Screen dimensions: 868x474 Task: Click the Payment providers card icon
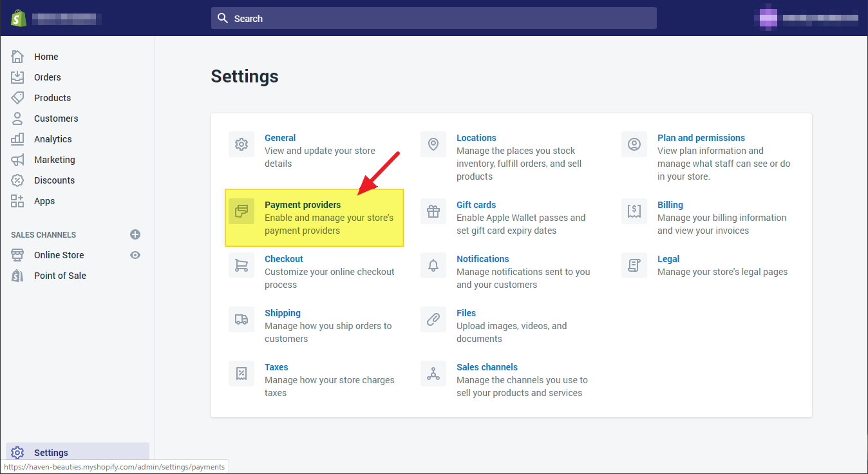click(x=241, y=211)
